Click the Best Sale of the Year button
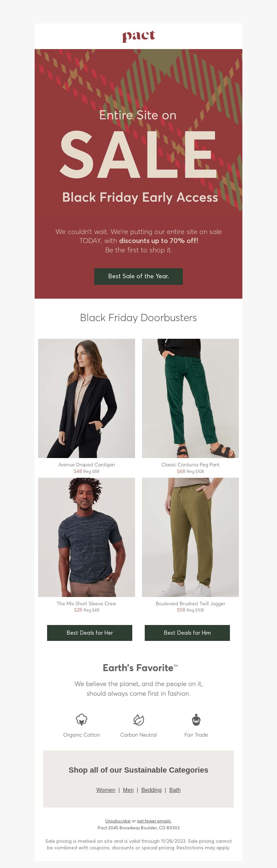This screenshot has width=277, height=868. coord(138,277)
